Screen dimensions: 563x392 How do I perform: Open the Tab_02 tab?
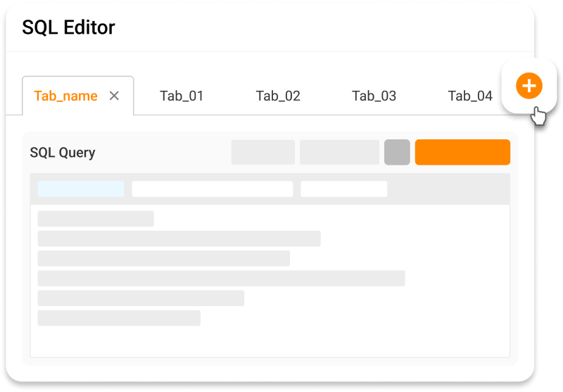click(x=278, y=96)
